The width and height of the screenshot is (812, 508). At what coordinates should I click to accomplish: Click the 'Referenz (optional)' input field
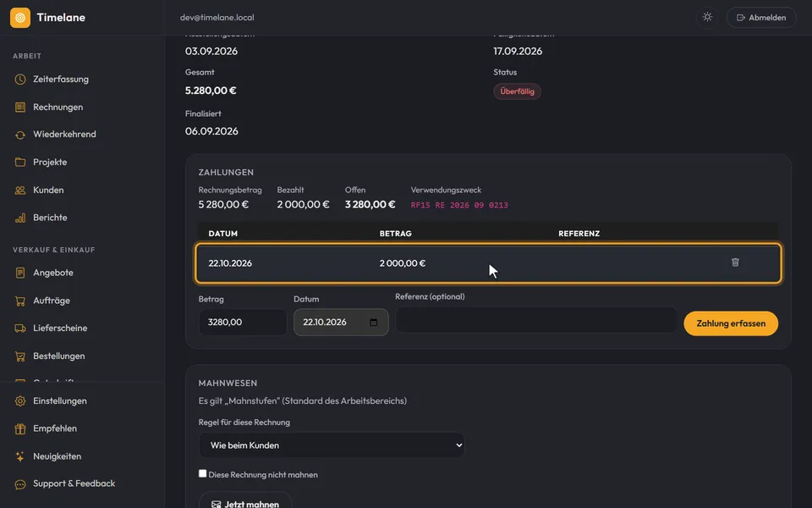[536, 320]
